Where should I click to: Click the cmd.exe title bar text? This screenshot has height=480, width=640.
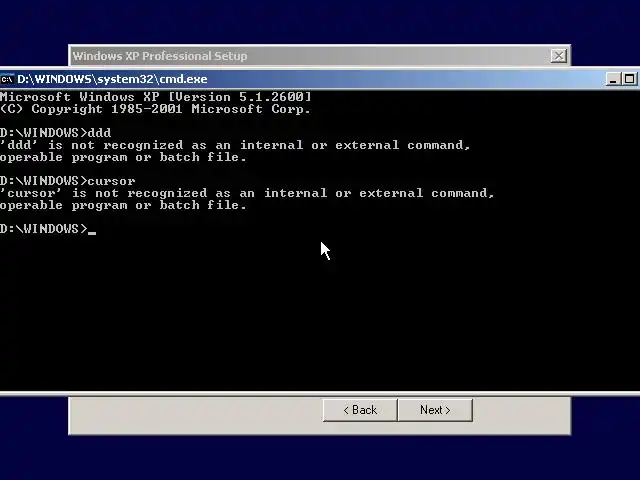click(x=112, y=79)
